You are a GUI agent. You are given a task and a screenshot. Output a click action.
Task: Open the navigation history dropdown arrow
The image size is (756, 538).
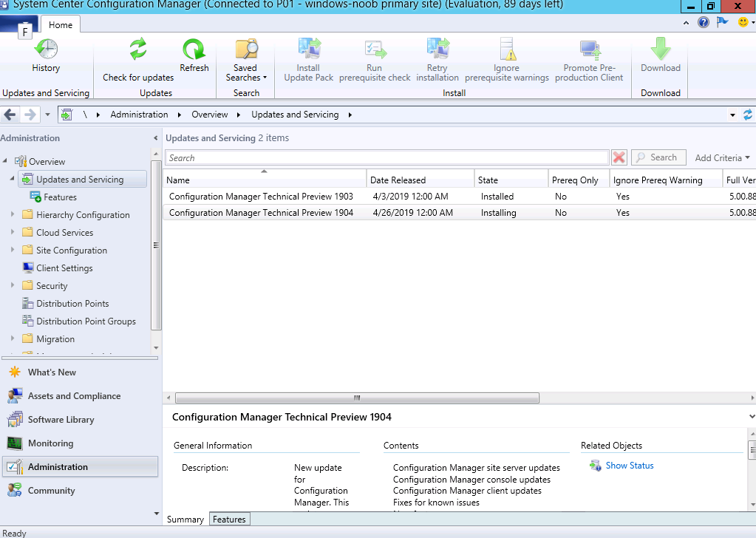(x=47, y=115)
